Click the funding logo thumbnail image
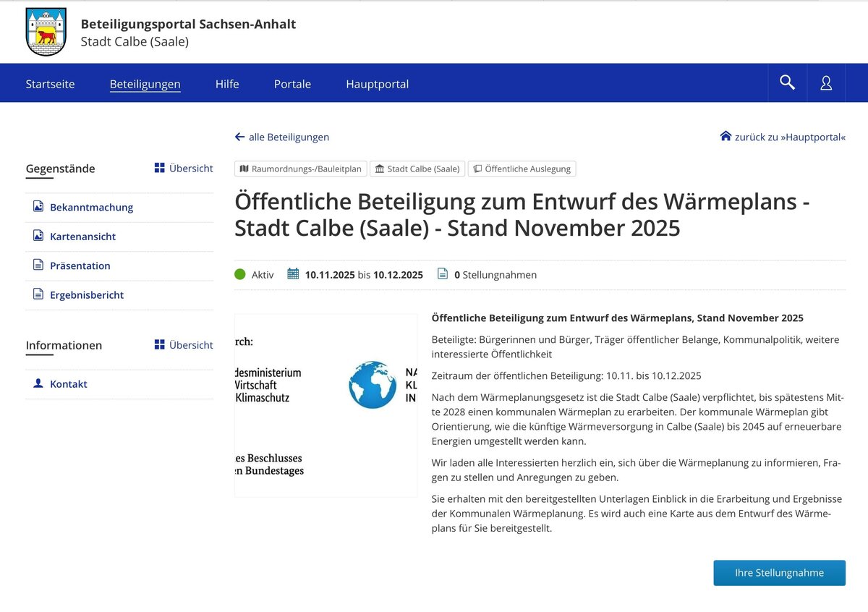 (x=325, y=405)
